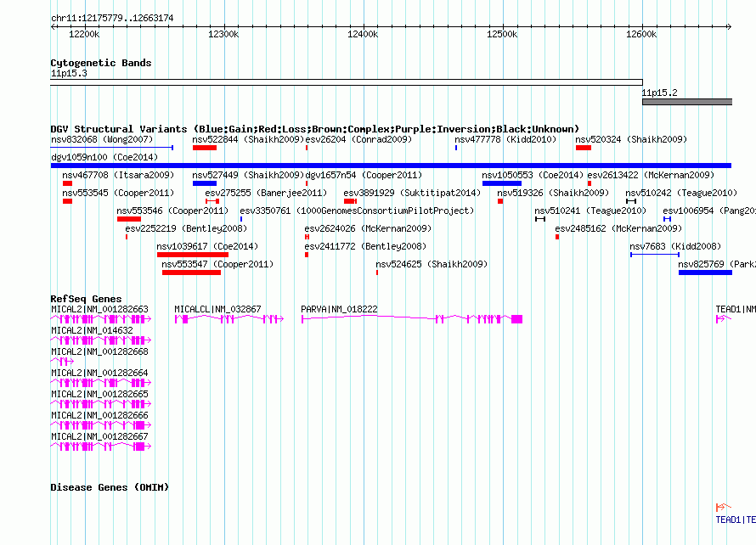This screenshot has width=756, height=545.
Task: Click the MICALCL|NM_032867 gene model
Action: (229, 319)
